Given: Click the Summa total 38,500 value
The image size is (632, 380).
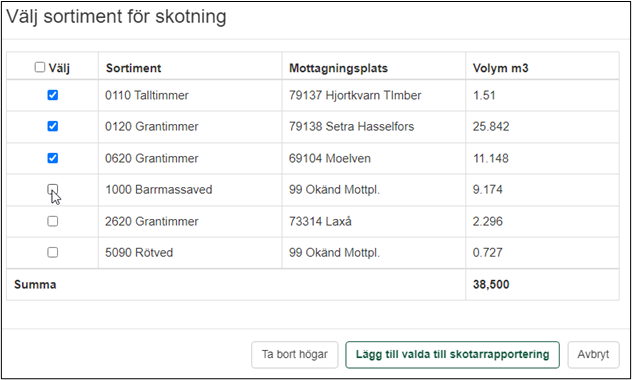Looking at the screenshot, I should click(x=491, y=284).
